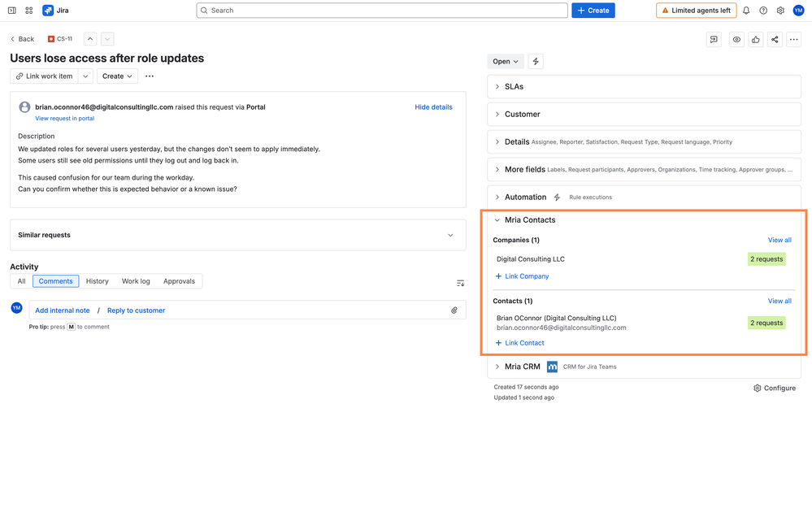Click Link Contact

point(520,343)
